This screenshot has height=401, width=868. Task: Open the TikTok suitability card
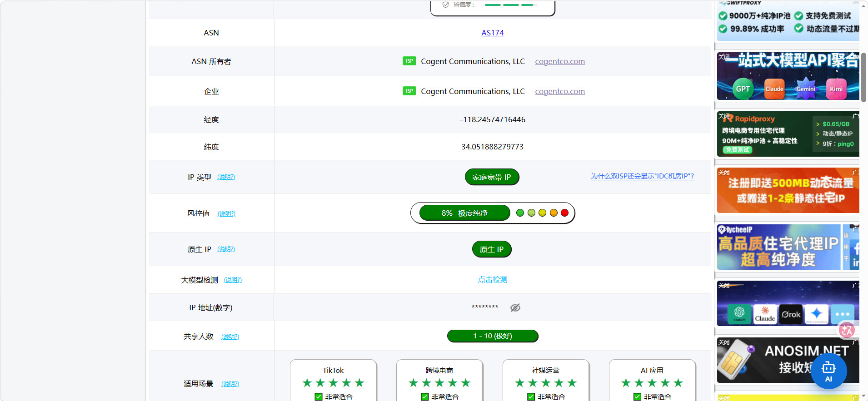point(333,381)
